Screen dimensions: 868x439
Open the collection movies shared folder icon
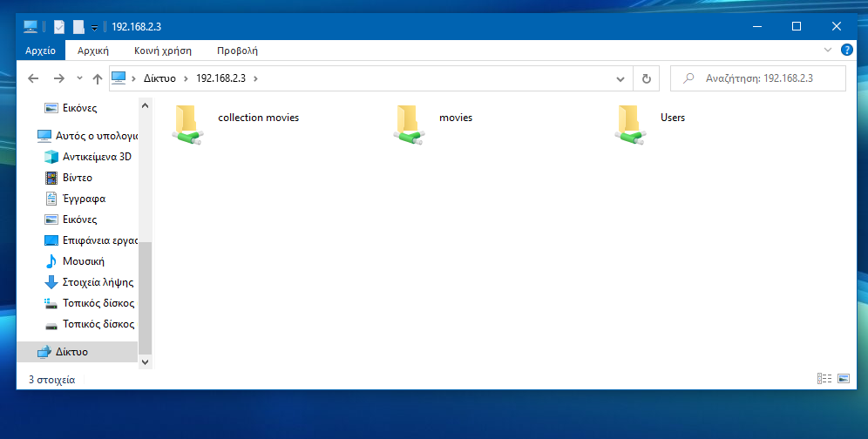[188, 125]
